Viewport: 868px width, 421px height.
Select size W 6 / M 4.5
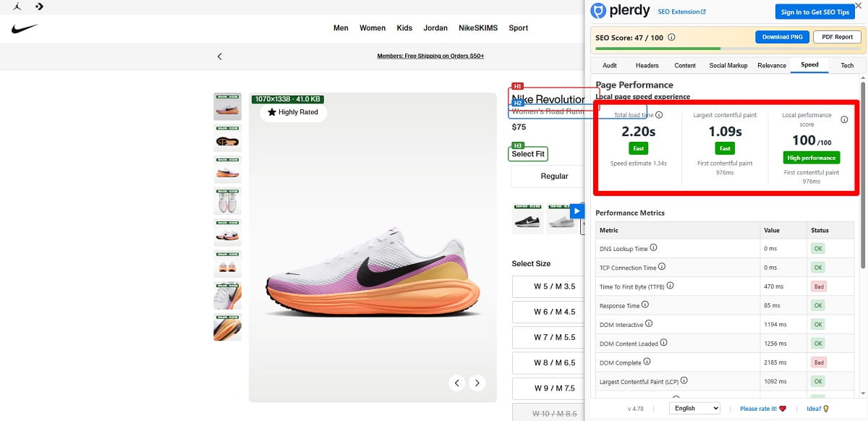(x=548, y=312)
